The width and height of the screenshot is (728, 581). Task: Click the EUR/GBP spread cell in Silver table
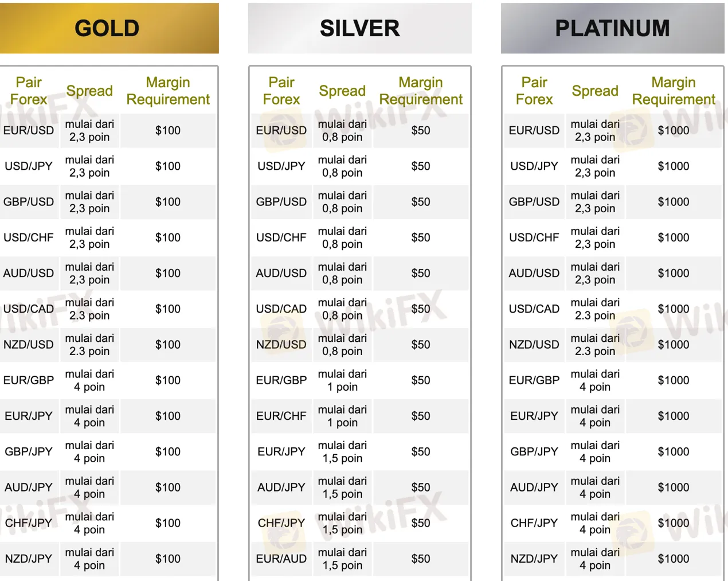click(342, 380)
